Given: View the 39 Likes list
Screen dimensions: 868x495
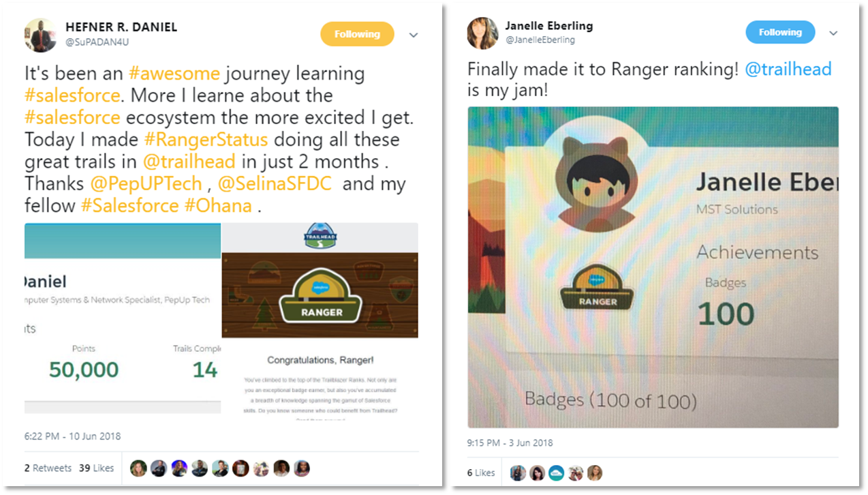Looking at the screenshot, I should [x=96, y=468].
